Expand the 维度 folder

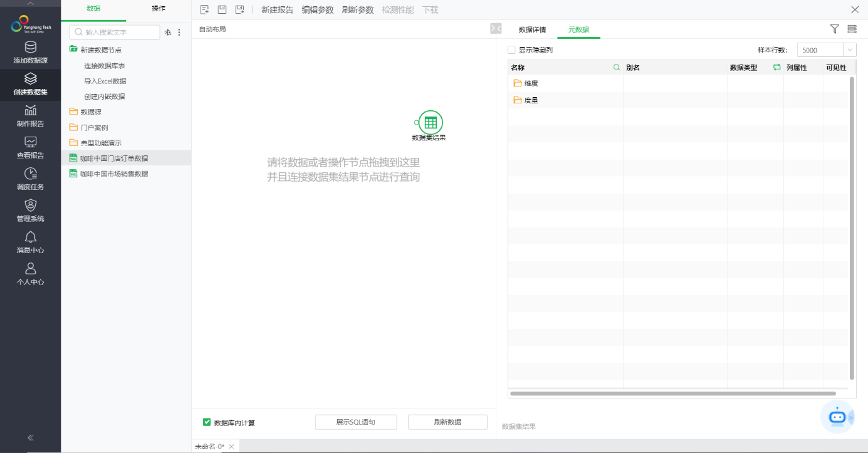518,83
